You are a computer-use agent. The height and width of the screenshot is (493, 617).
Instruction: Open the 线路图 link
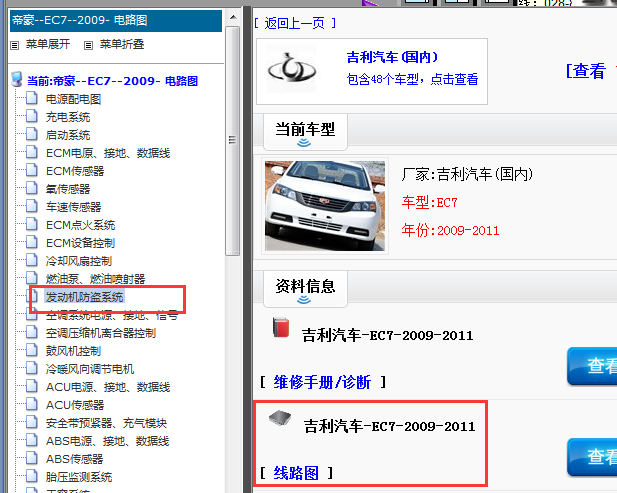(296, 473)
